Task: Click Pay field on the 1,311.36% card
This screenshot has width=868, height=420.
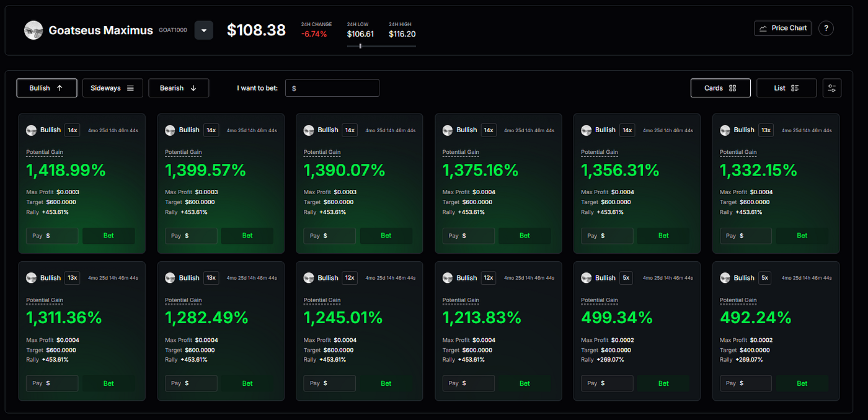Action: (52, 383)
